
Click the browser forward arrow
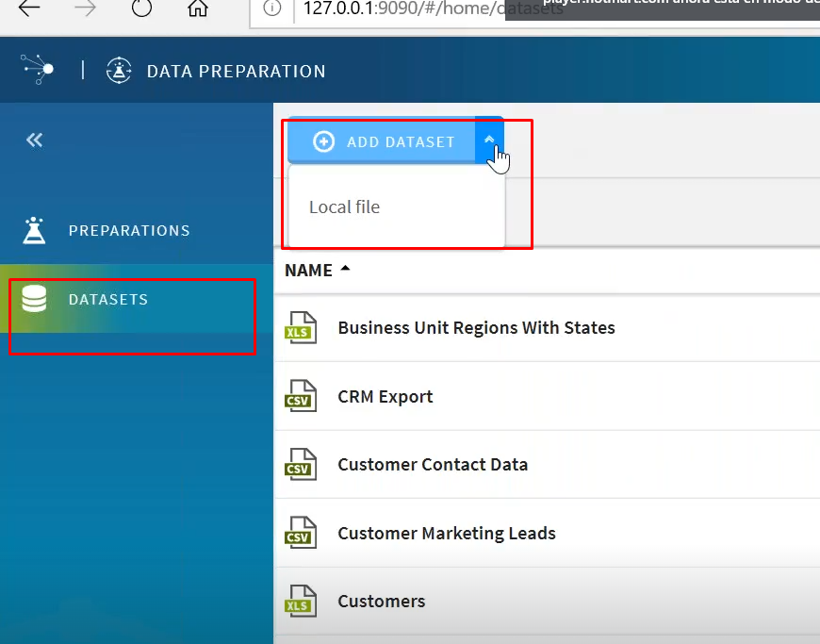click(x=85, y=8)
